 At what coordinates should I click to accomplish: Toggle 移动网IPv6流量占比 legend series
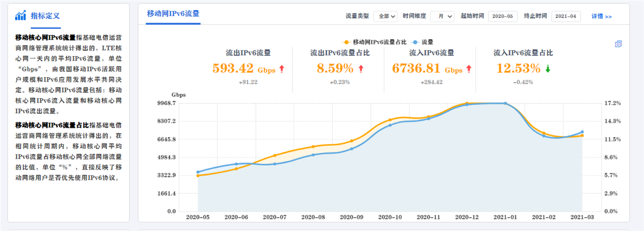tap(374, 41)
